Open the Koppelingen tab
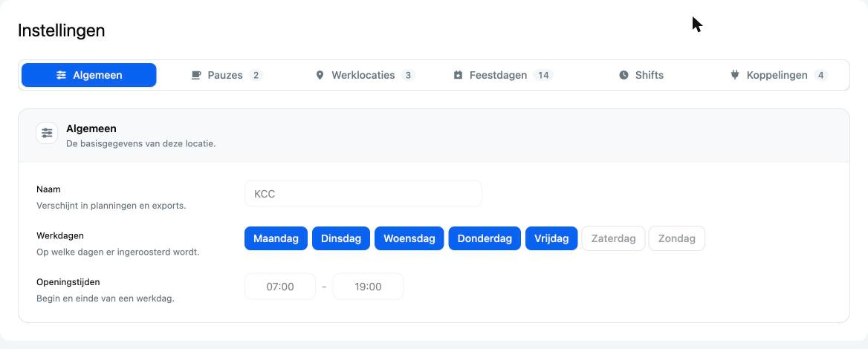The height and width of the screenshot is (349, 868). pyautogui.click(x=778, y=75)
